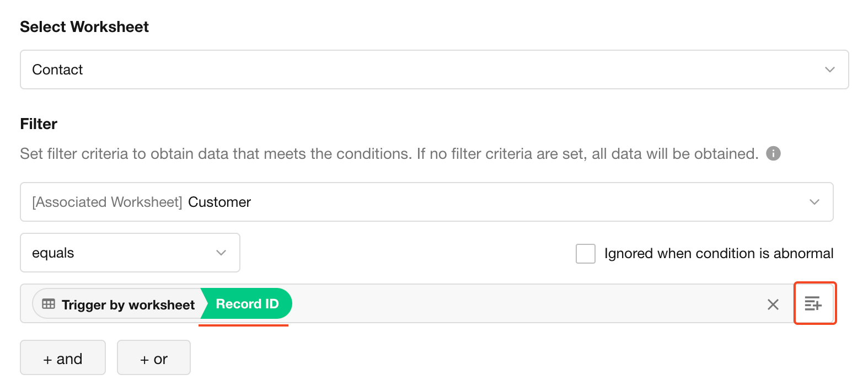
Task: Select the Trigger by worksheet node tag
Action: [x=128, y=304]
